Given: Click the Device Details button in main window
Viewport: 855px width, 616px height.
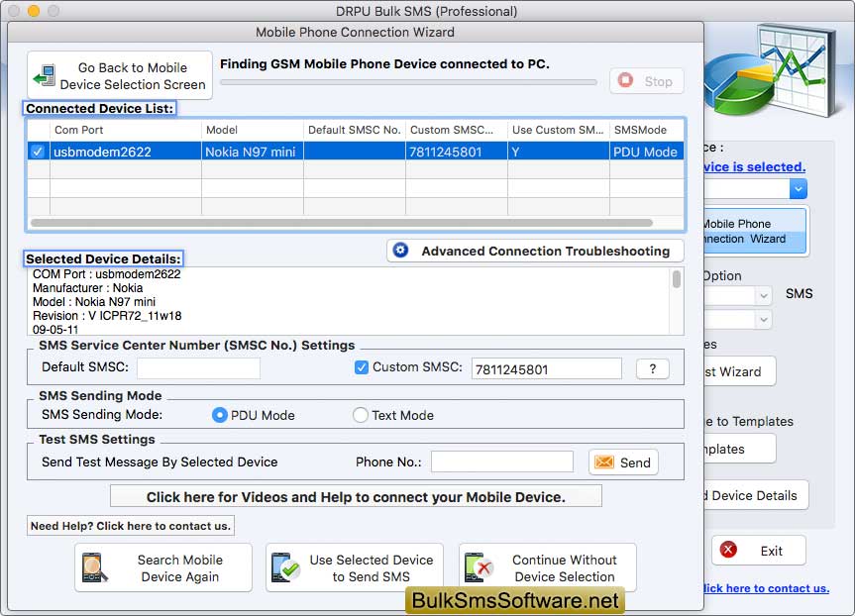Looking at the screenshot, I should [x=756, y=495].
